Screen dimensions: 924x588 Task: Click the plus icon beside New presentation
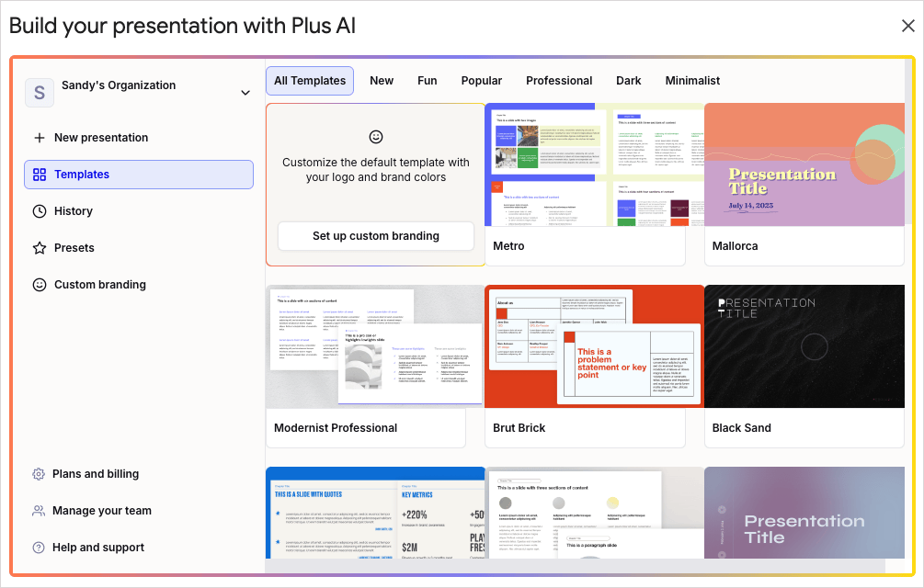(x=40, y=138)
